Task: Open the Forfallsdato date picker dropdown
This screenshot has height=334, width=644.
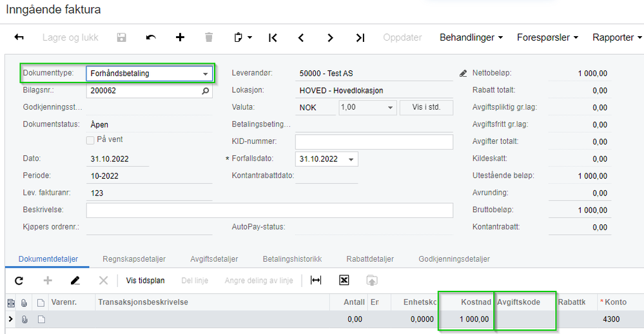Action: click(x=351, y=159)
